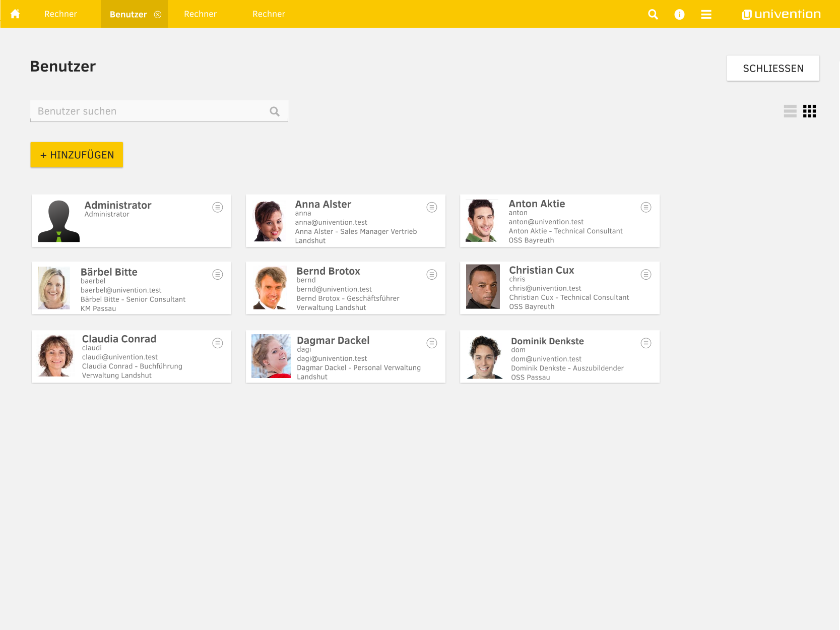
Task: Select the first Rechner tab
Action: click(x=60, y=14)
